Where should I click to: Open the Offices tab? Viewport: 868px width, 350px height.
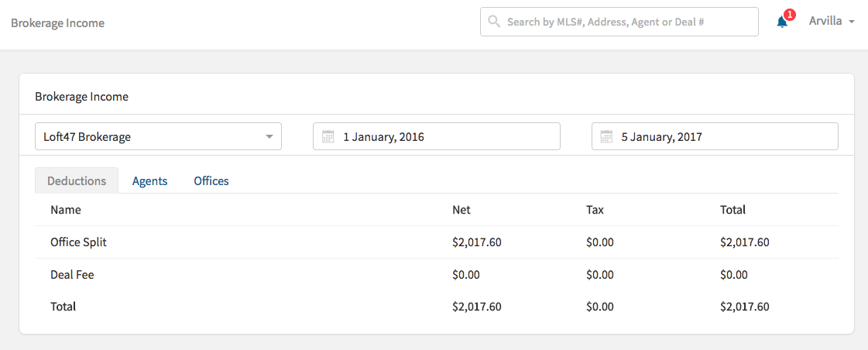point(211,181)
